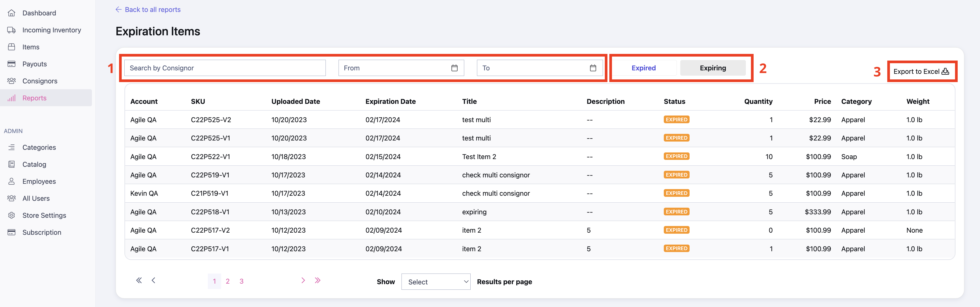Click the Soap category cell
This screenshot has height=307, width=980.
(849, 157)
